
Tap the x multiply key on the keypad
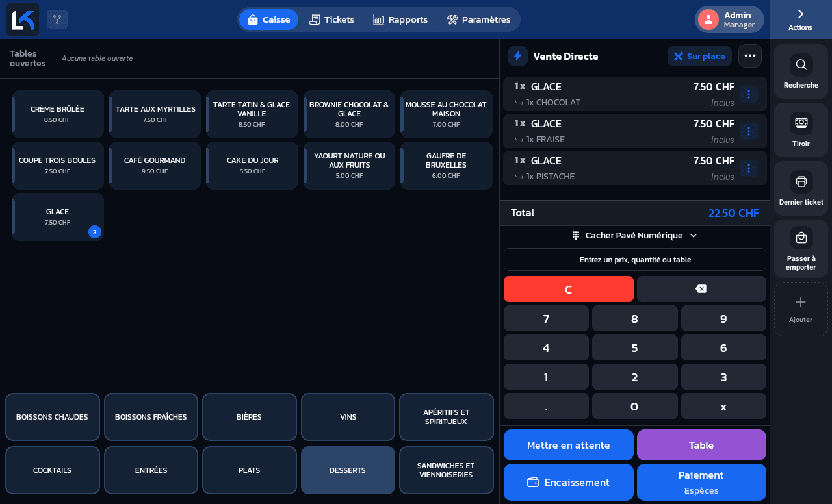(723, 406)
